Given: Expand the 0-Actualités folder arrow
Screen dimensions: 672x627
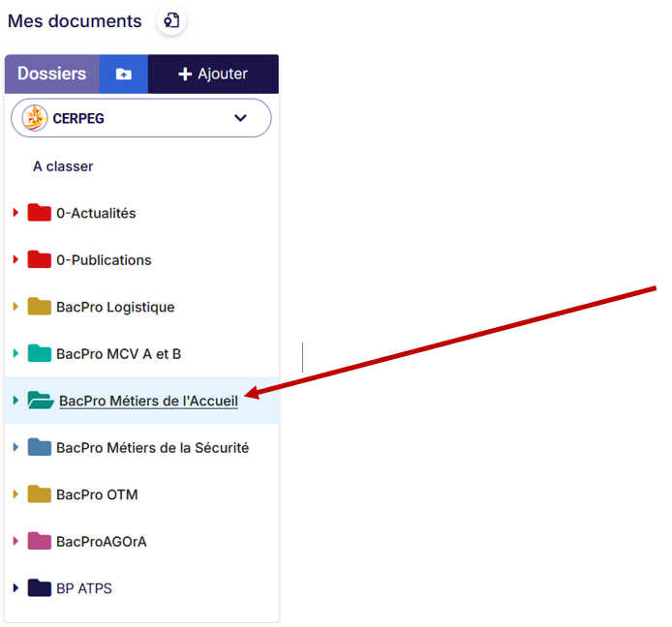Looking at the screenshot, I should (15, 213).
